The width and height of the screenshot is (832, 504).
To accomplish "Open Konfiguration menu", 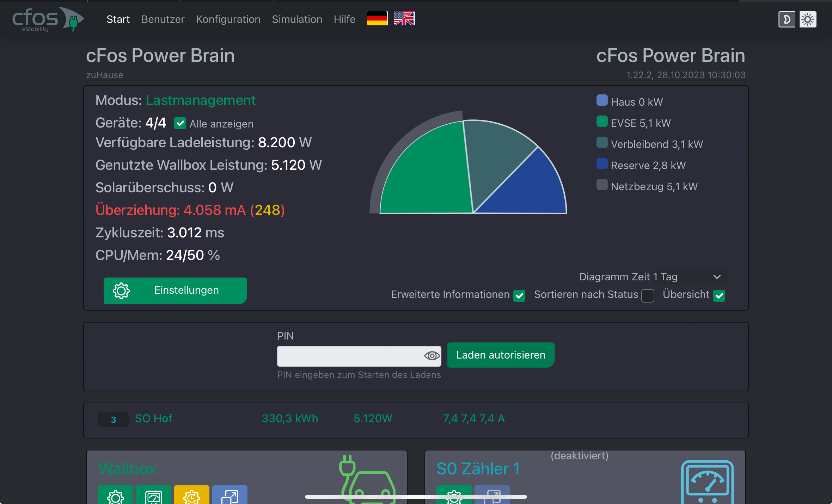I will (x=228, y=19).
